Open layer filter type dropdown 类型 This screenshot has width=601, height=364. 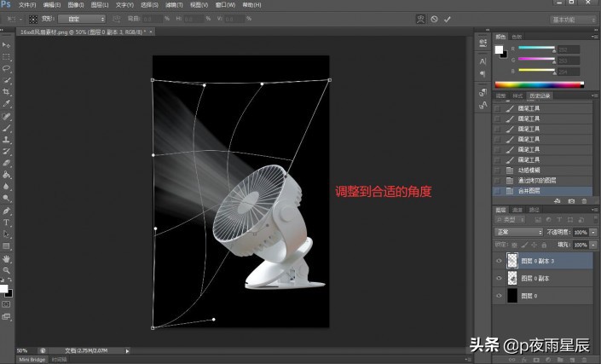tap(510, 220)
